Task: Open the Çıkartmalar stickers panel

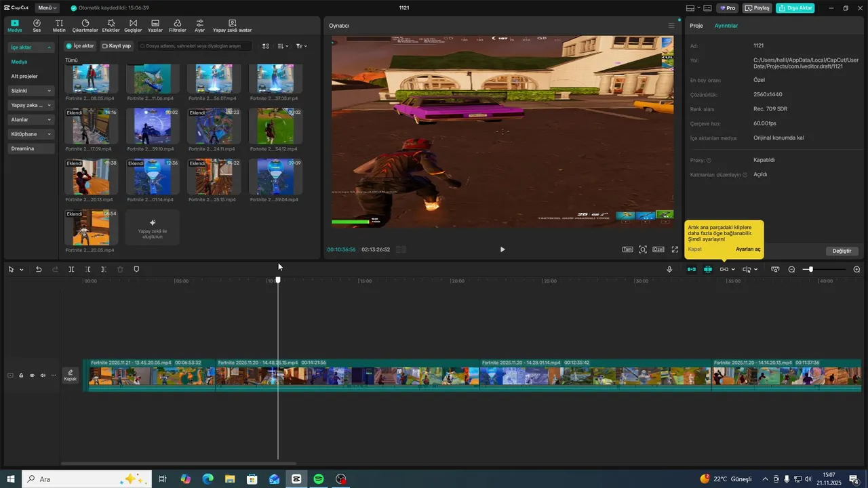Action: click(x=85, y=26)
